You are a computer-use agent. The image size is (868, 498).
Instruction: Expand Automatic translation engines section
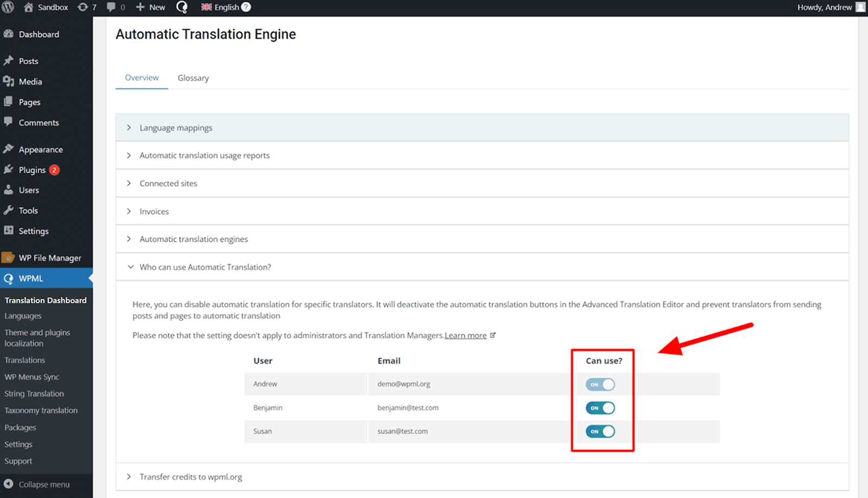(482, 239)
